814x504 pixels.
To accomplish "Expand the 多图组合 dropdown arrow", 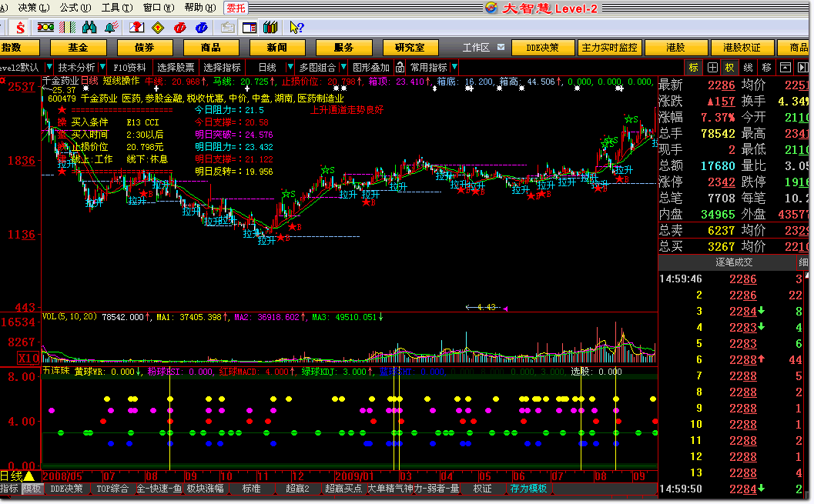I will [343, 68].
